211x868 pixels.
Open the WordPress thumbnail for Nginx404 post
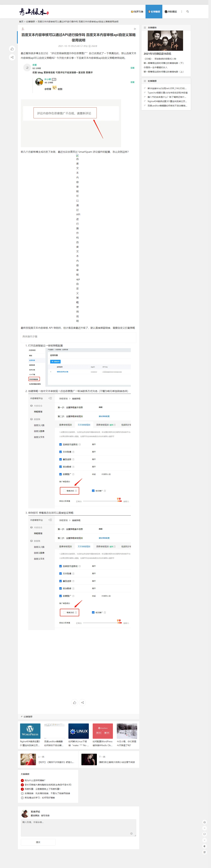pyautogui.click(x=30, y=731)
